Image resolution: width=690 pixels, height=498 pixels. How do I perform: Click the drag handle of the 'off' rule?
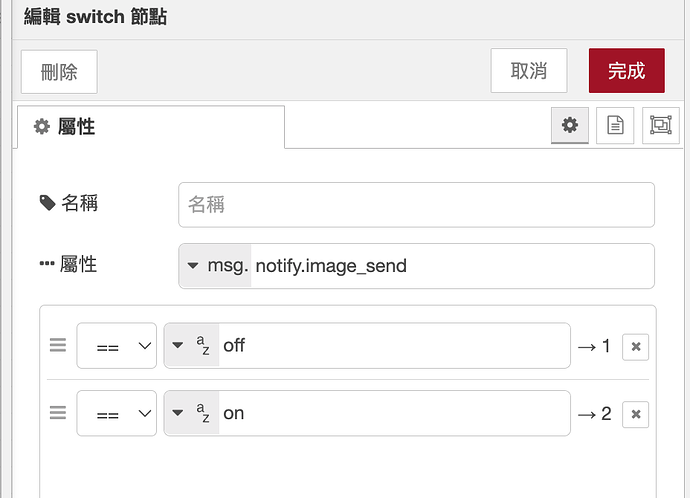pos(58,346)
